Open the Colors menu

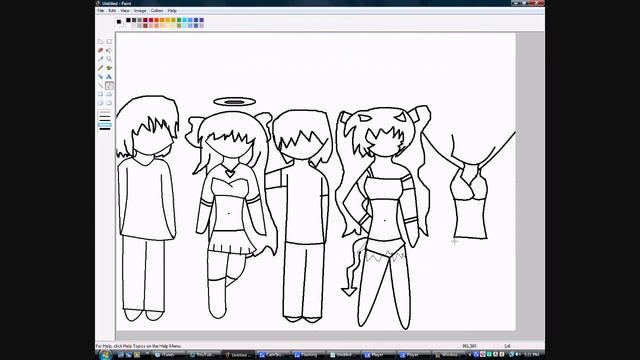157,11
